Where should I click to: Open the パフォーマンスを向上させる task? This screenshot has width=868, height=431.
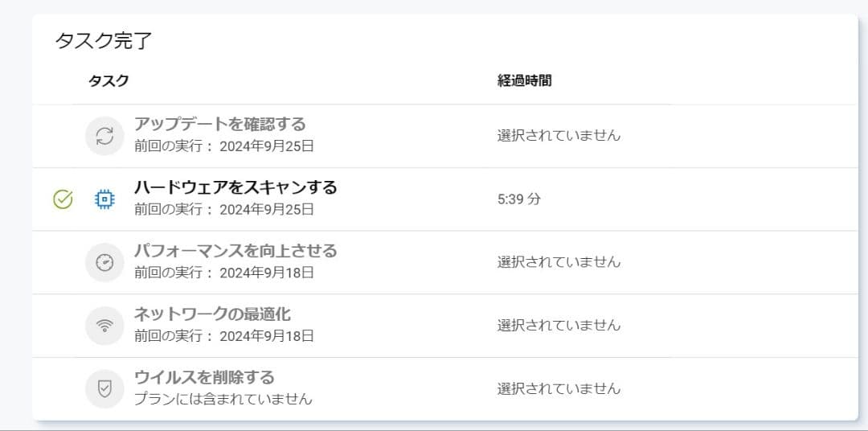point(235,251)
